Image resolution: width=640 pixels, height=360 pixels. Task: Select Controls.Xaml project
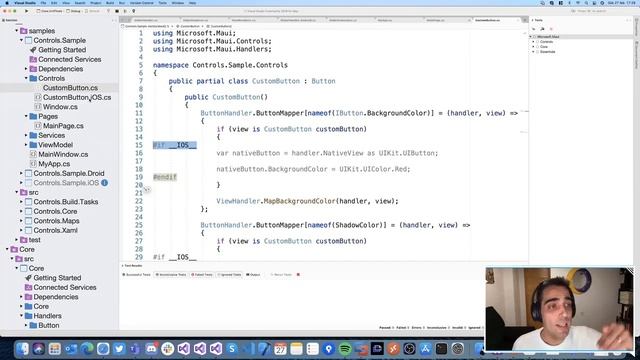pos(55,230)
